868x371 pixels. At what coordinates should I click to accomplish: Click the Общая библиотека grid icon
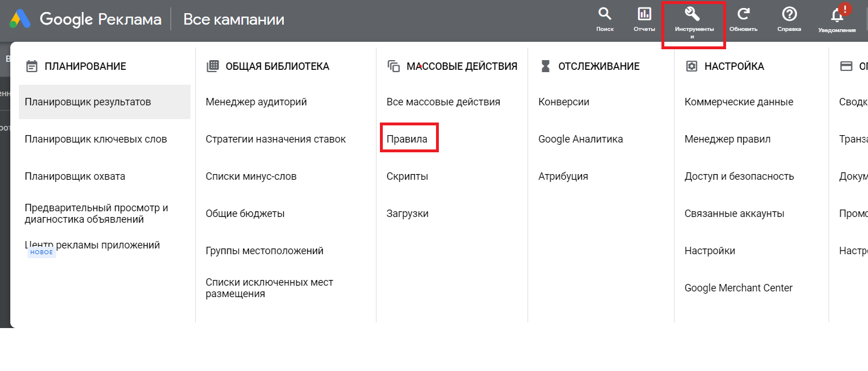(x=212, y=66)
